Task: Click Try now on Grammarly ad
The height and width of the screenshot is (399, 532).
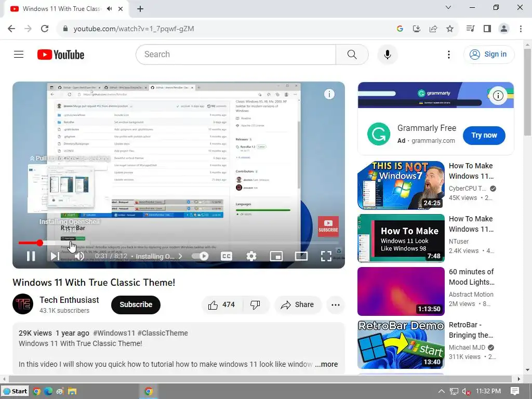Action: point(484,136)
